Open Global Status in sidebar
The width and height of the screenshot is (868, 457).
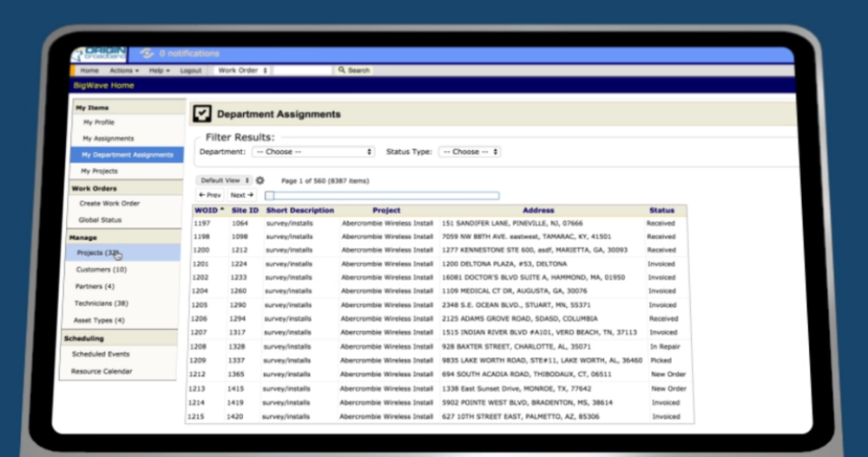click(x=100, y=219)
